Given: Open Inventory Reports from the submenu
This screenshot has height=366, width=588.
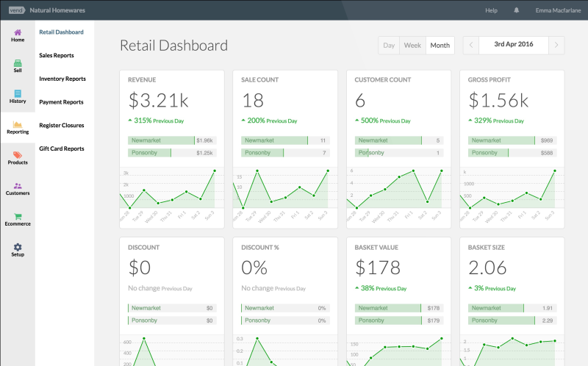Looking at the screenshot, I should tap(62, 79).
